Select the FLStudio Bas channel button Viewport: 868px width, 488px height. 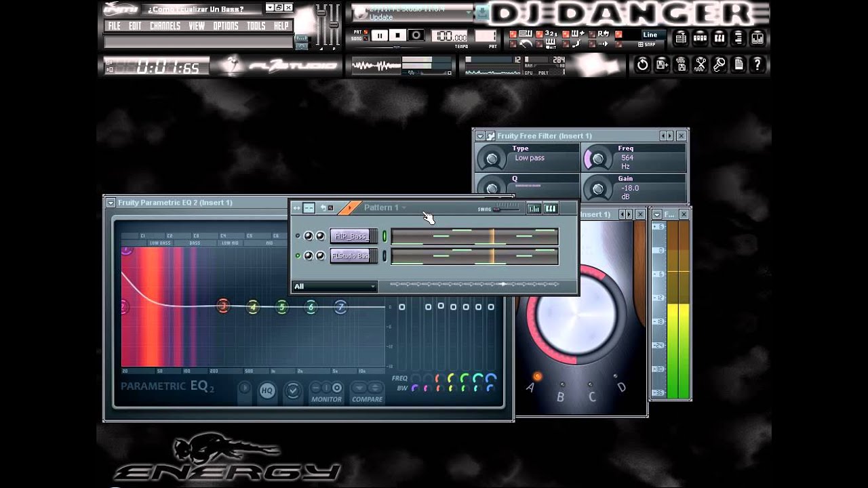click(x=353, y=256)
